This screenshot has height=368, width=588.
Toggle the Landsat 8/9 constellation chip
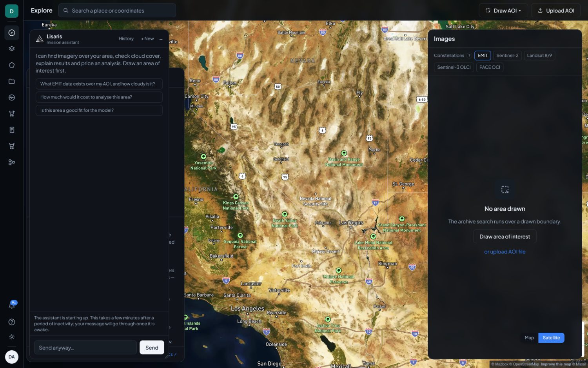coord(539,56)
